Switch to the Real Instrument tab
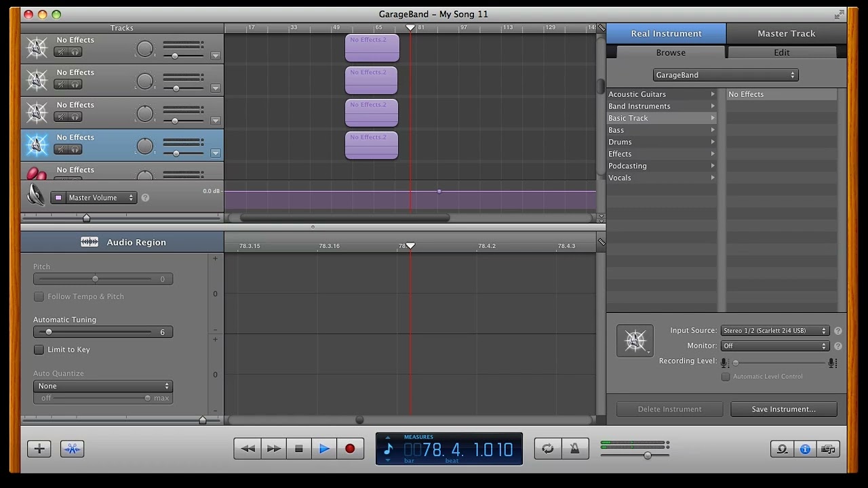 (666, 33)
